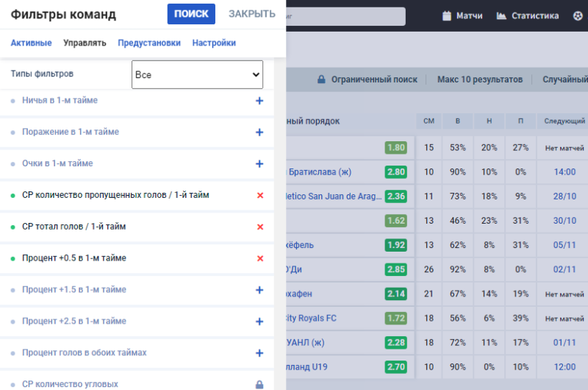
Task: Add 'Процент голов в обоих таймах' with plus icon
Action: pos(259,353)
